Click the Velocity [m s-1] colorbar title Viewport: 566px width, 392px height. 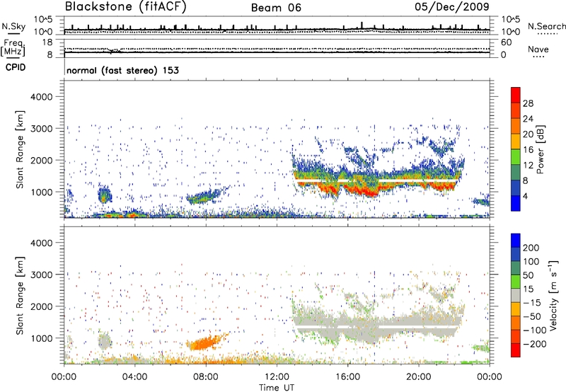pyautogui.click(x=553, y=295)
